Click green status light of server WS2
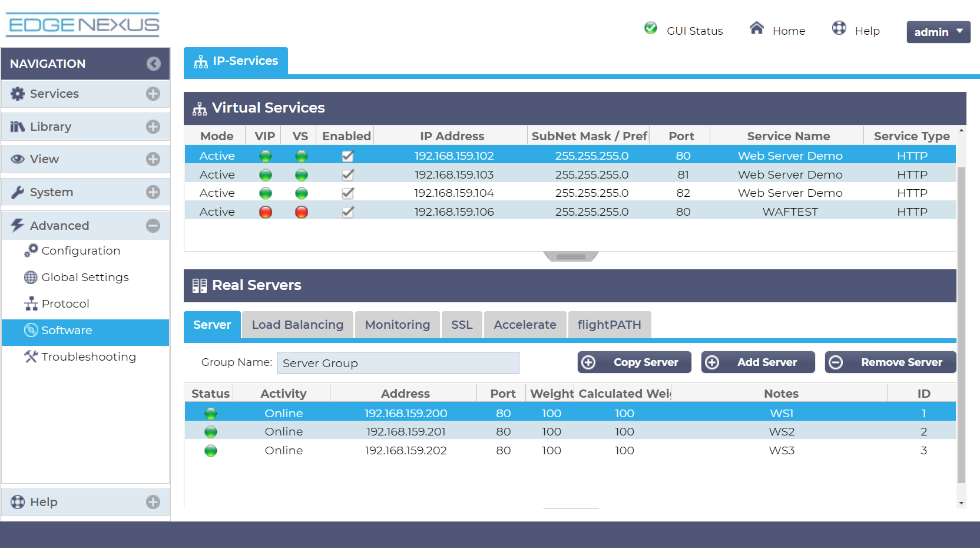Viewport: 980px width, 548px height. click(x=211, y=432)
